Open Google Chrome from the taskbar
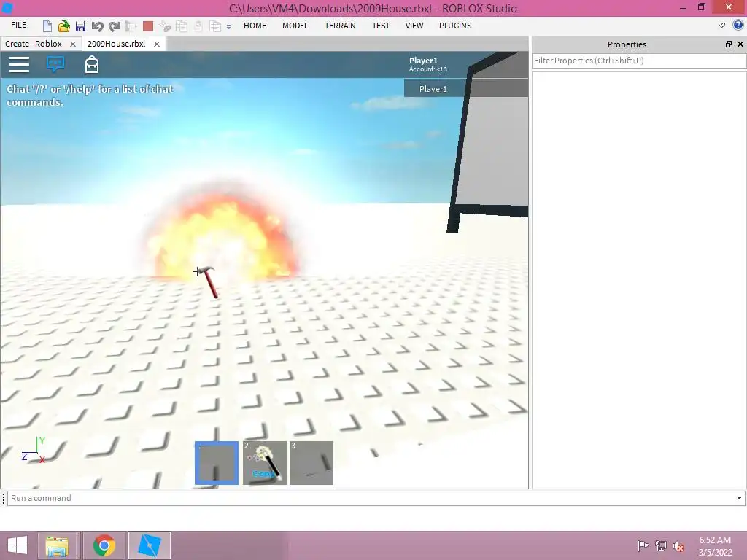This screenshot has width=747, height=560. coord(104,545)
